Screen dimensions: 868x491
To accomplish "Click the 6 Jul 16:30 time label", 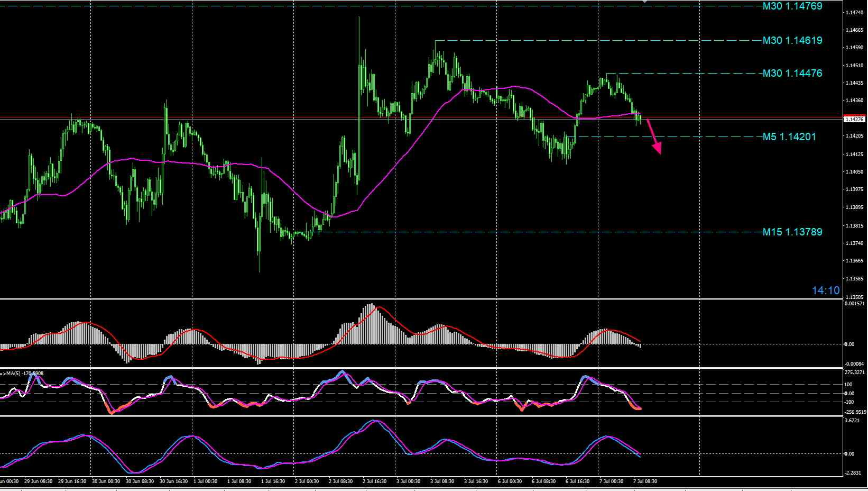I will (577, 481).
